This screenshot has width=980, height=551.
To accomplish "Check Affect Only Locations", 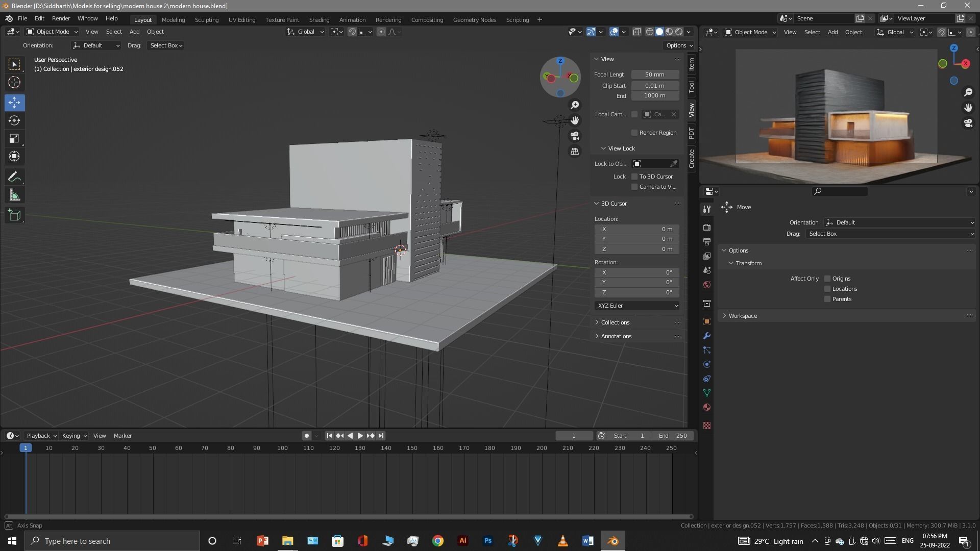I will point(827,289).
